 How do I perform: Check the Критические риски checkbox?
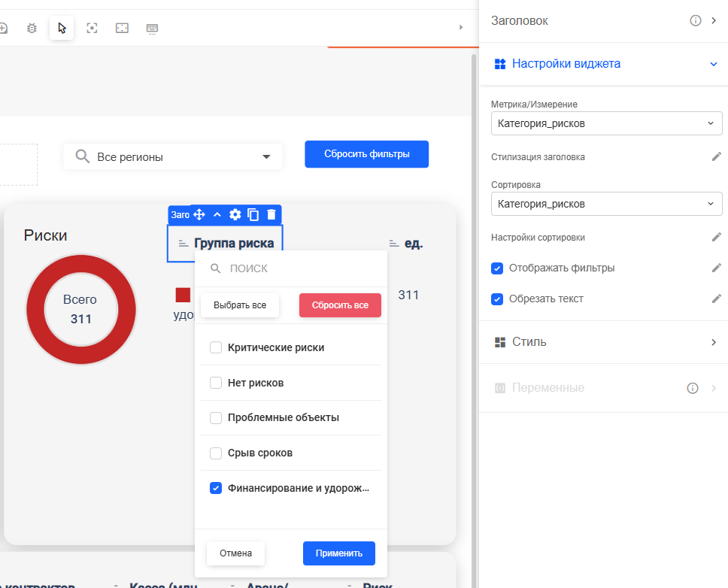click(x=216, y=347)
